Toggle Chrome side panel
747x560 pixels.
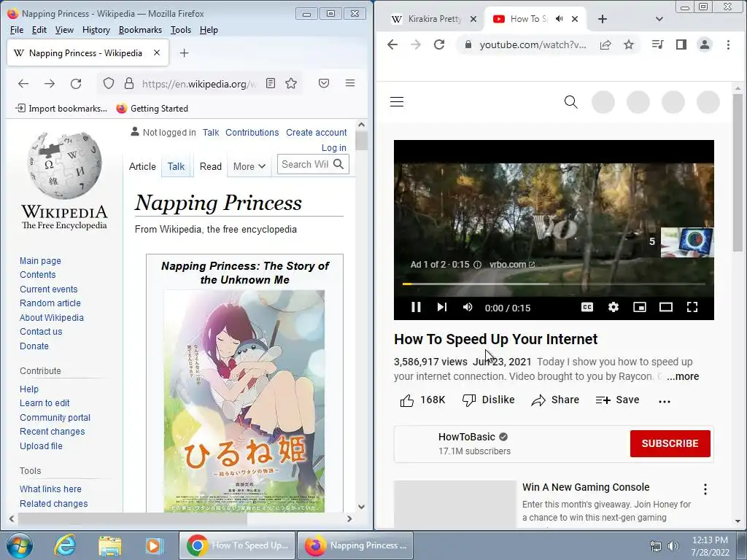point(681,44)
